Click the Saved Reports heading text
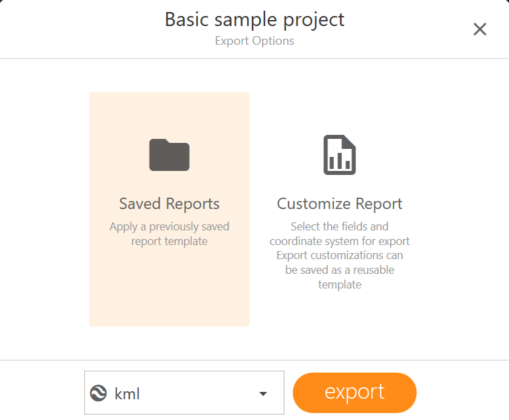The height and width of the screenshot is (420, 509). pos(169,204)
